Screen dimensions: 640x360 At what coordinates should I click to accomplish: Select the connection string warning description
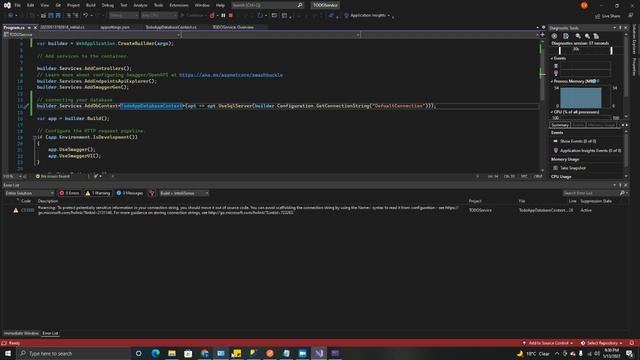[248, 210]
